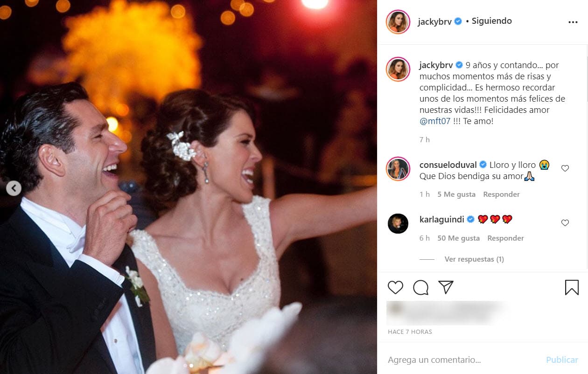588x374 pixels.
Task: Like consueloduval's comment heart icon
Action: [565, 168]
